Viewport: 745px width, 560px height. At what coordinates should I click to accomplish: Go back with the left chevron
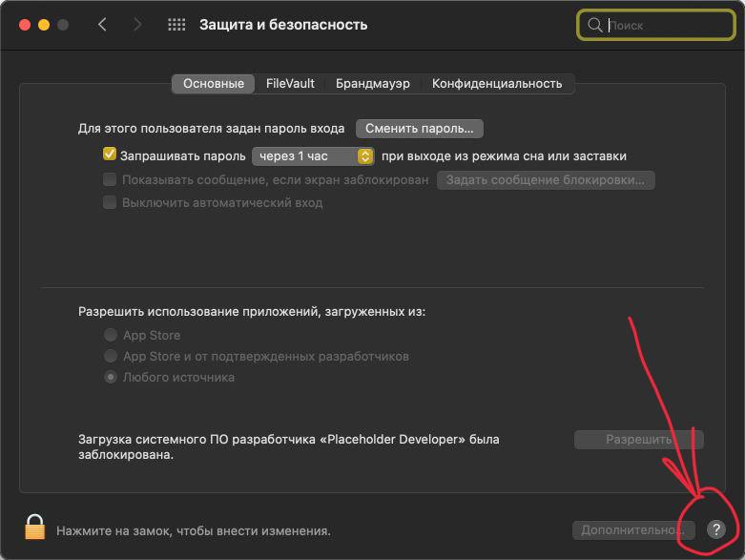102,24
